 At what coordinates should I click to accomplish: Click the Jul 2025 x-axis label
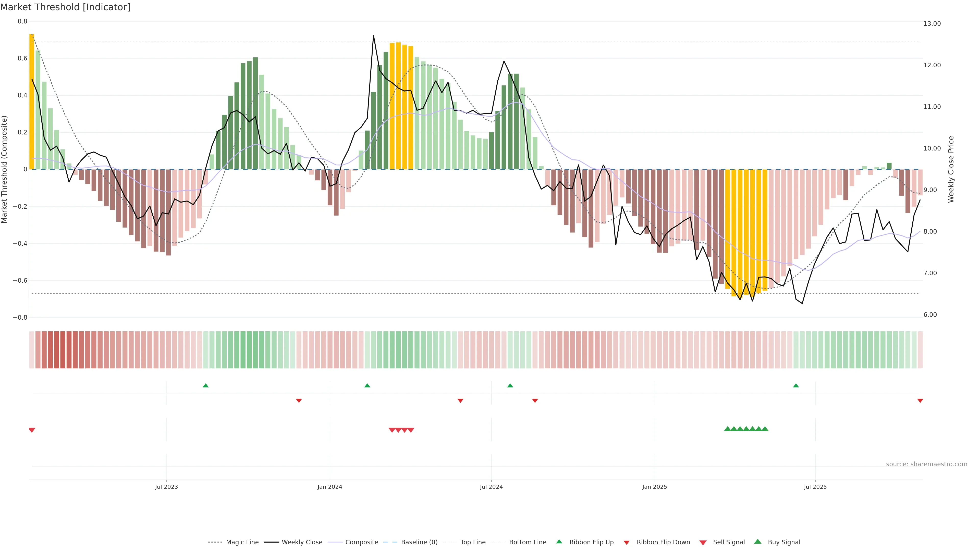coord(815,487)
